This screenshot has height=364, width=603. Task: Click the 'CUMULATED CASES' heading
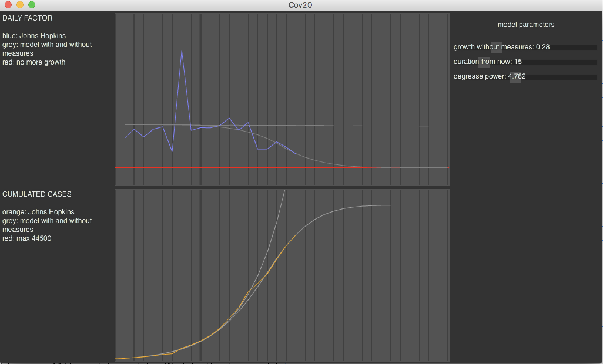coord(37,194)
